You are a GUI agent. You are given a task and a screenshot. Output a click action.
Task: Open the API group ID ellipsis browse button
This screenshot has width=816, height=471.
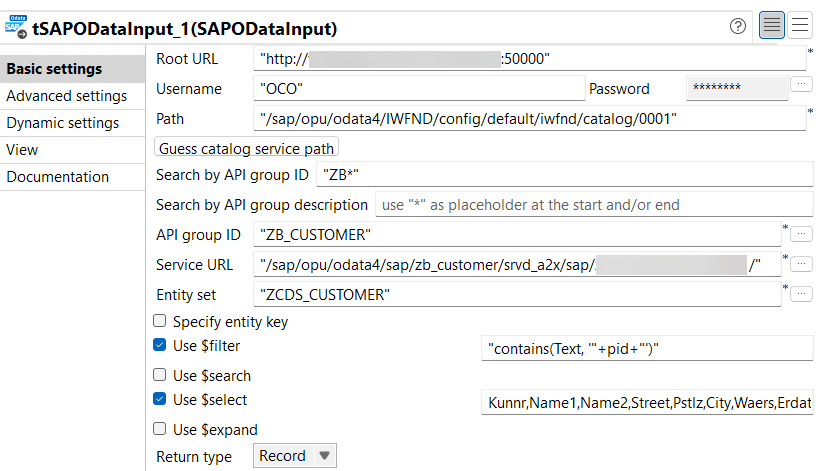pos(801,234)
